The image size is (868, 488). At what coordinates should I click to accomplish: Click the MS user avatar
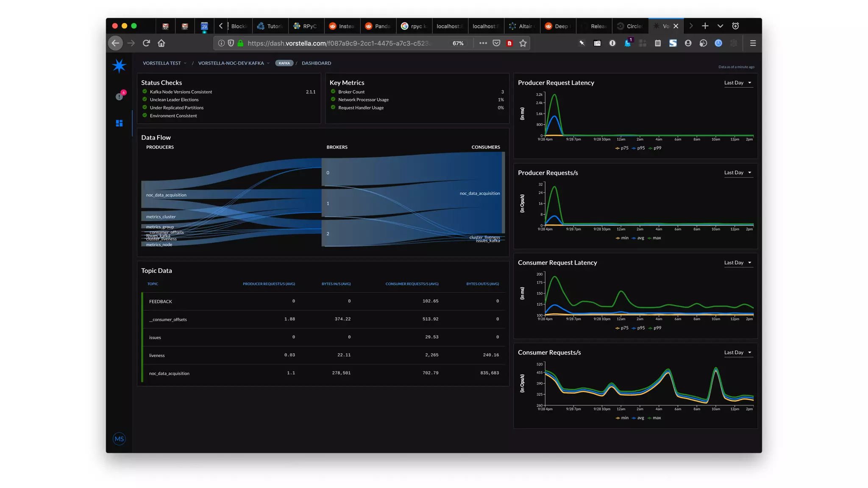click(119, 439)
